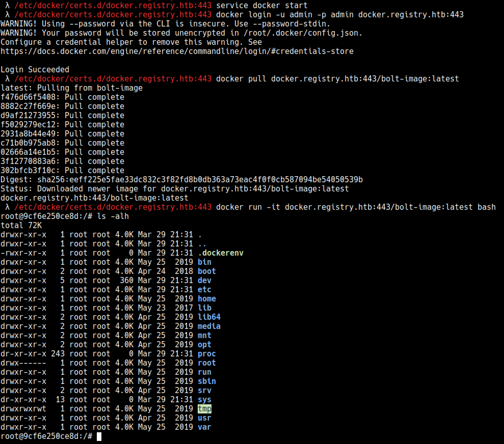Click the .dockerenv file name
Image resolution: width=504 pixels, height=444 pixels.
221,253
